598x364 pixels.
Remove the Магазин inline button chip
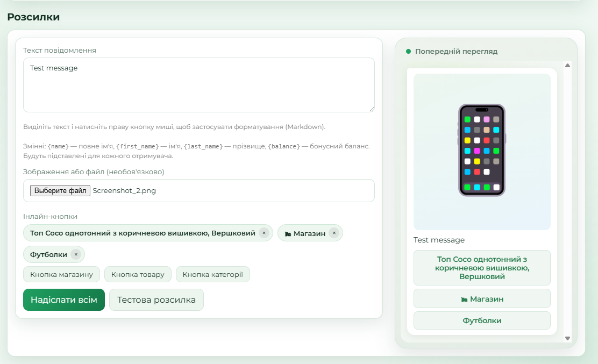click(334, 233)
